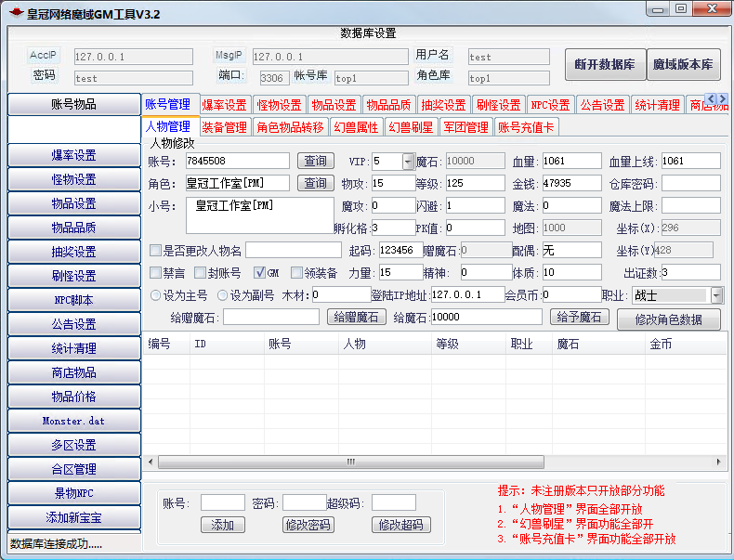This screenshot has height=560, width=734.
Task: Open the VIP level dropdown
Action: 408,162
